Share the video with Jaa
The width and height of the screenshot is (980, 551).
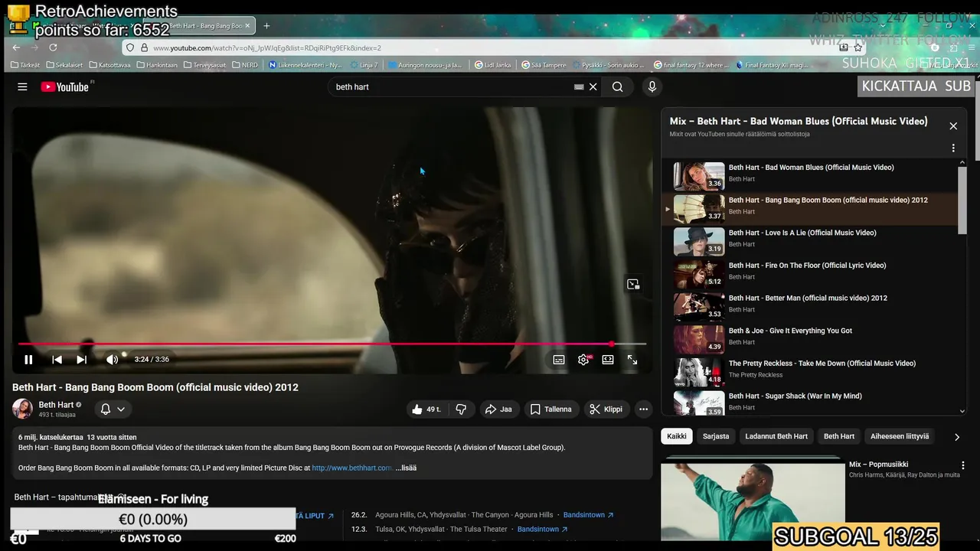coord(498,409)
